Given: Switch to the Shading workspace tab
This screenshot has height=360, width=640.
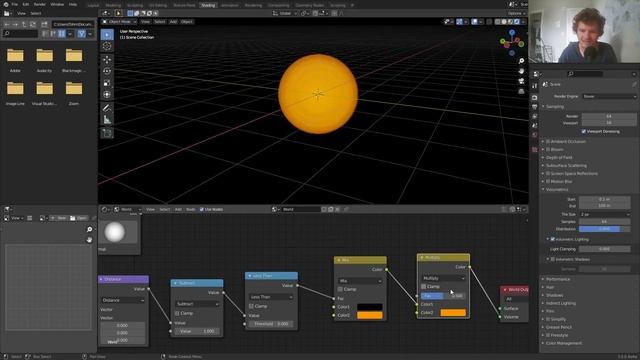Looking at the screenshot, I should tap(208, 5).
